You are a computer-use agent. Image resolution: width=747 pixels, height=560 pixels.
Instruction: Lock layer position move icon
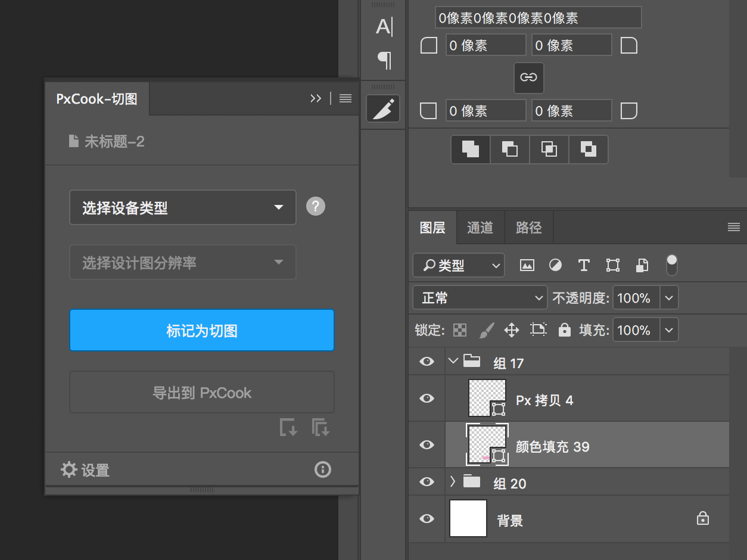512,330
